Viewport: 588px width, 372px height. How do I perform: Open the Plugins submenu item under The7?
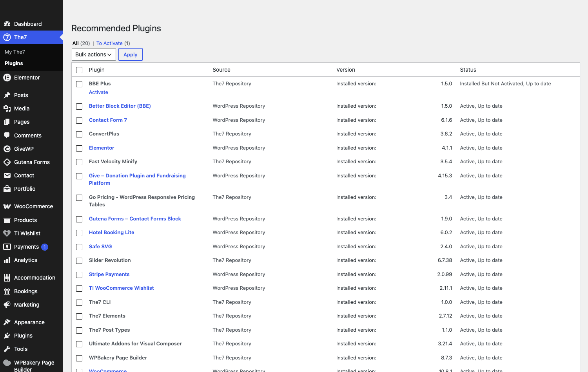click(14, 63)
